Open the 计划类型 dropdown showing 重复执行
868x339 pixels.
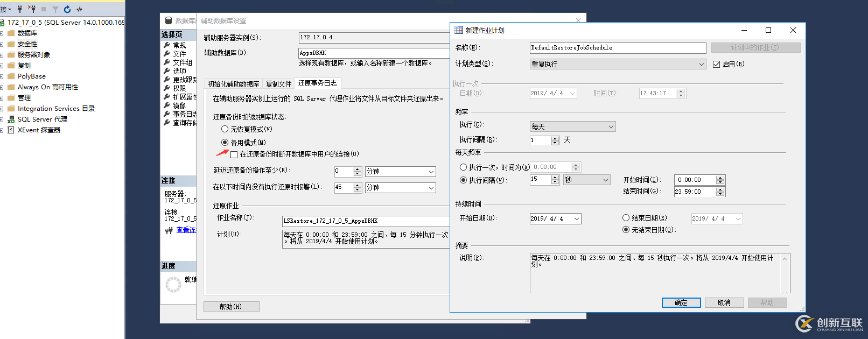[x=618, y=64]
